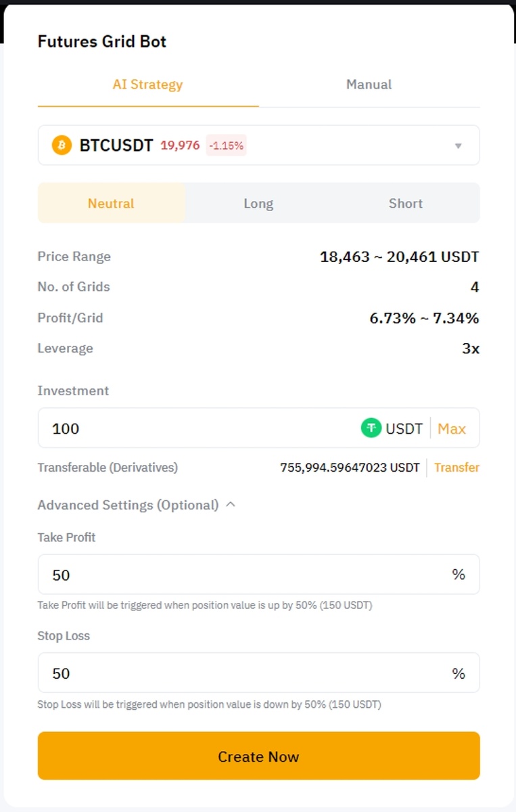
Task: Click the 3x leverage value
Action: pos(471,348)
